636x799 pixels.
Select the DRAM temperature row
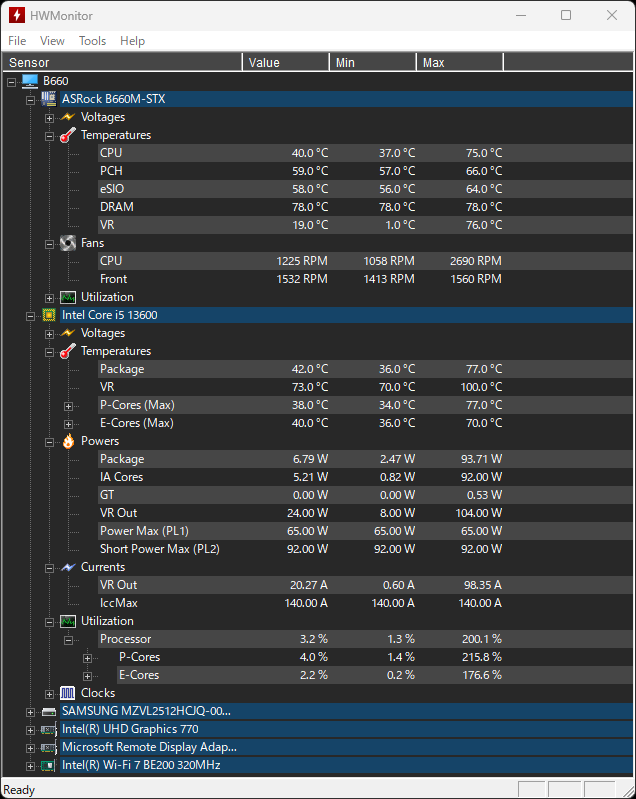(365, 207)
